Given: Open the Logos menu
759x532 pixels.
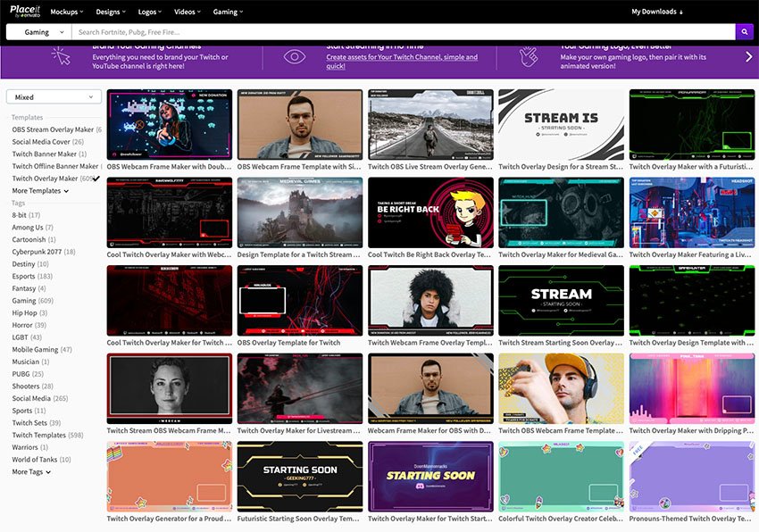Looking at the screenshot, I should pyautogui.click(x=150, y=12).
